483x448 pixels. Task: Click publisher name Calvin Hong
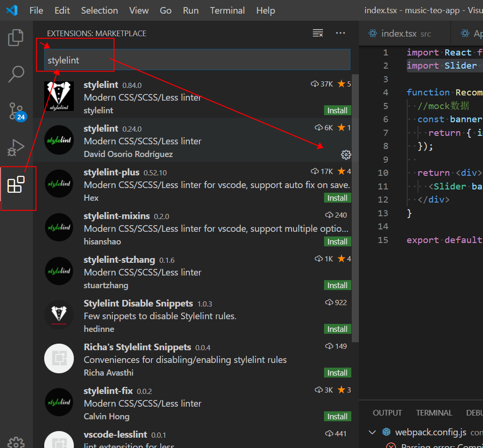pyautogui.click(x=107, y=417)
